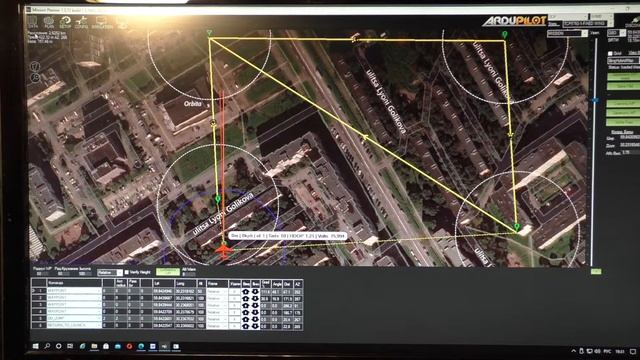
Task: Click the green Save File button
Action: pos(624,86)
